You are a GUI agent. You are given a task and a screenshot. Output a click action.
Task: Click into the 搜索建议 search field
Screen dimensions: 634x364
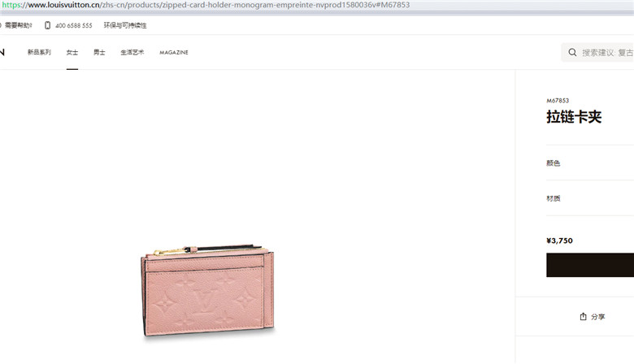click(597, 53)
